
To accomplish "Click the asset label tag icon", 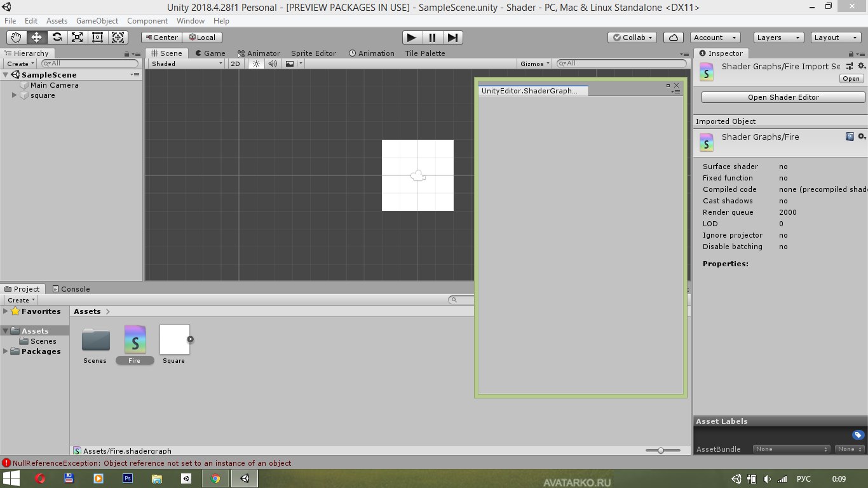I will tap(858, 435).
